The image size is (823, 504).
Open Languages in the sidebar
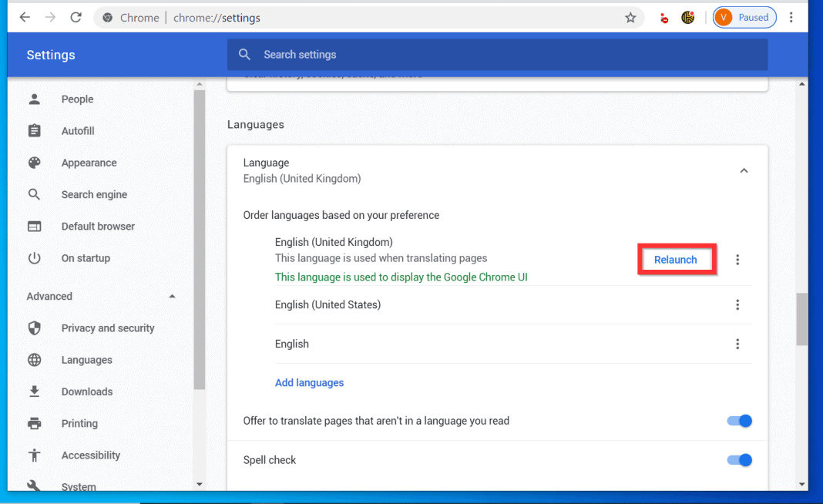tap(86, 360)
